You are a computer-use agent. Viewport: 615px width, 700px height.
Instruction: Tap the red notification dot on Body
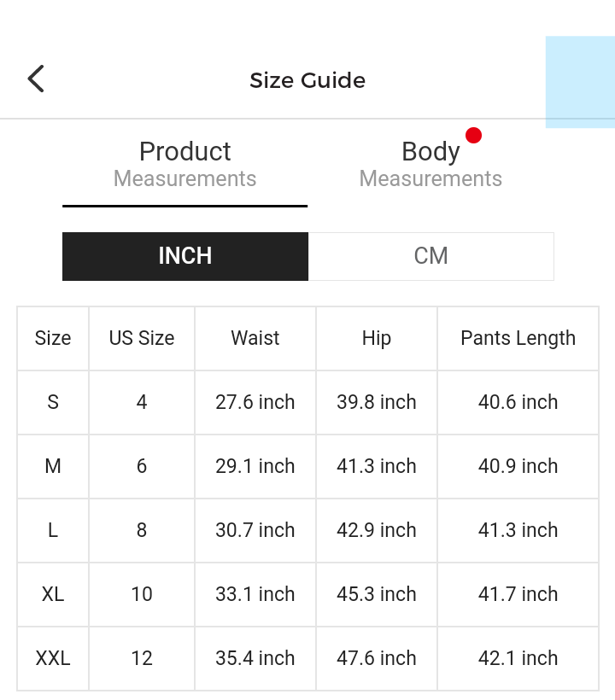[x=473, y=135]
